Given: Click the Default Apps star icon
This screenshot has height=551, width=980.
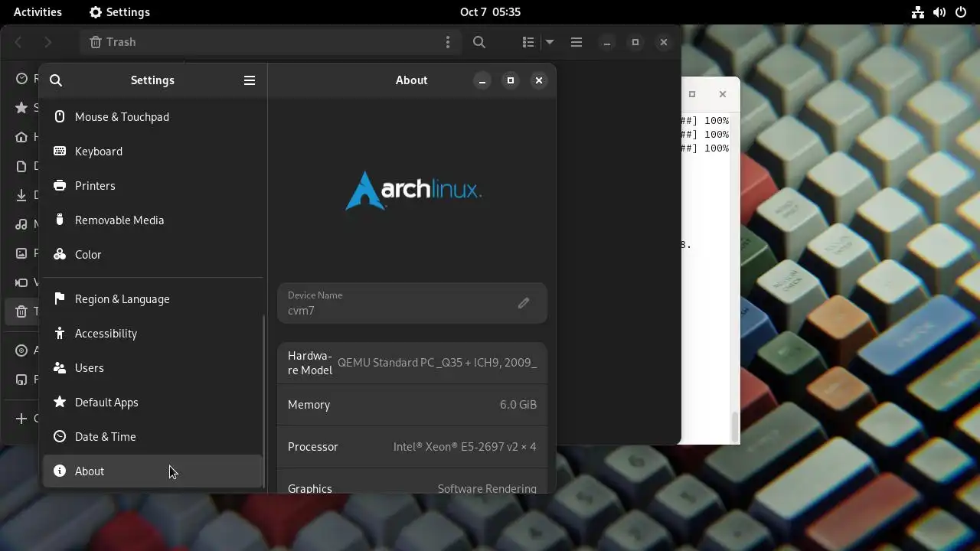Looking at the screenshot, I should pyautogui.click(x=60, y=402).
